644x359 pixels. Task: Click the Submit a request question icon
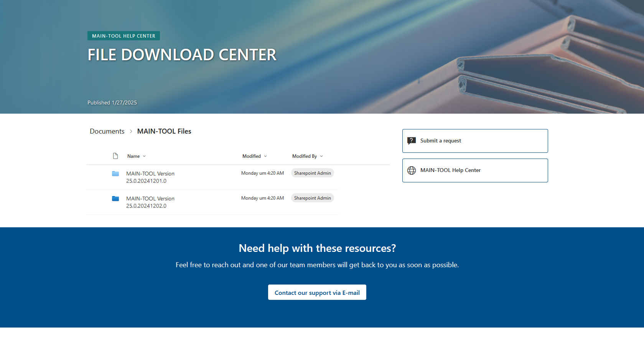point(412,141)
